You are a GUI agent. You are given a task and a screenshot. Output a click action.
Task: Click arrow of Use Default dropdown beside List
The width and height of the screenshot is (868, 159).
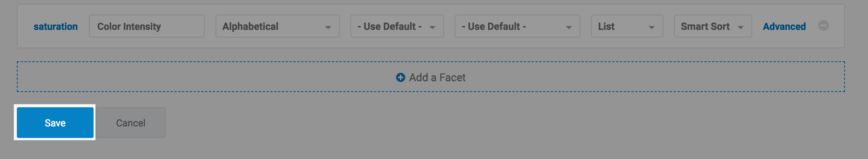pyautogui.click(x=569, y=27)
